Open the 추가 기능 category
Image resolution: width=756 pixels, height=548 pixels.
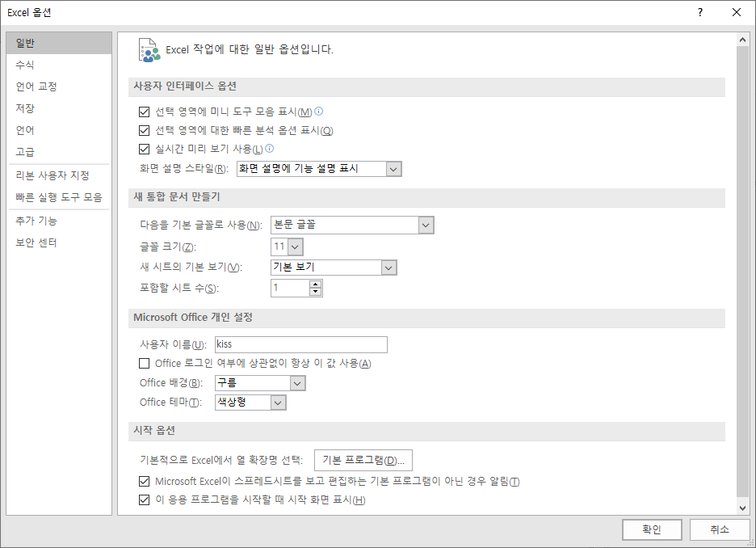[59, 221]
